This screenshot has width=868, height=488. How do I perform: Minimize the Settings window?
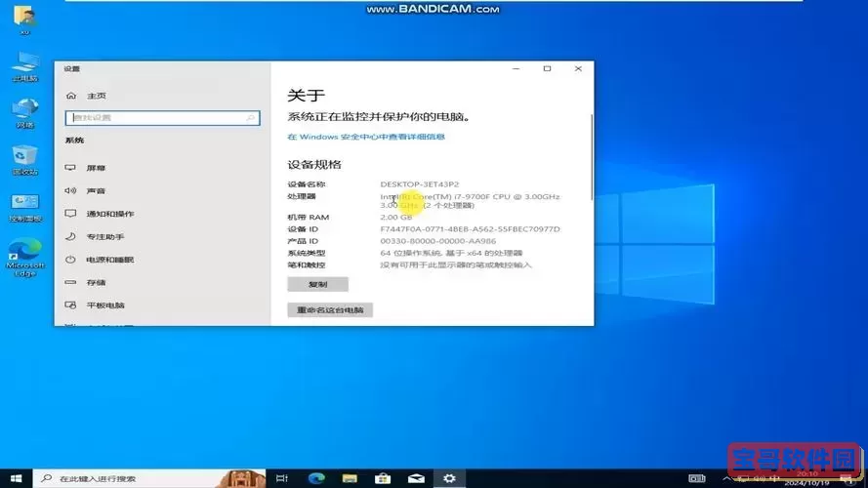pos(516,68)
